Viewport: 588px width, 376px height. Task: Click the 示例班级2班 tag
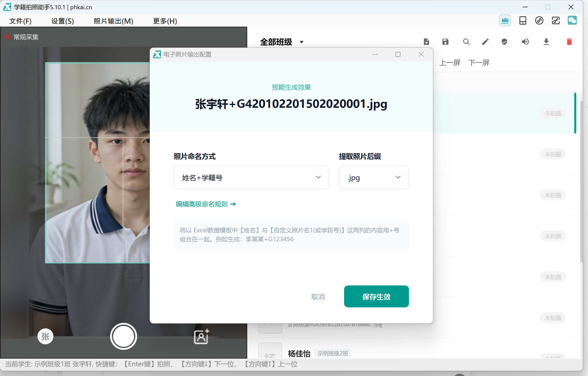tap(333, 353)
